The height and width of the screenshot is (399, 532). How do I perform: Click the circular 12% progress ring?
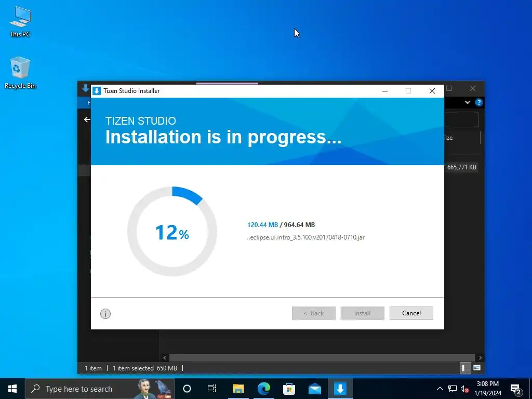[x=172, y=231]
